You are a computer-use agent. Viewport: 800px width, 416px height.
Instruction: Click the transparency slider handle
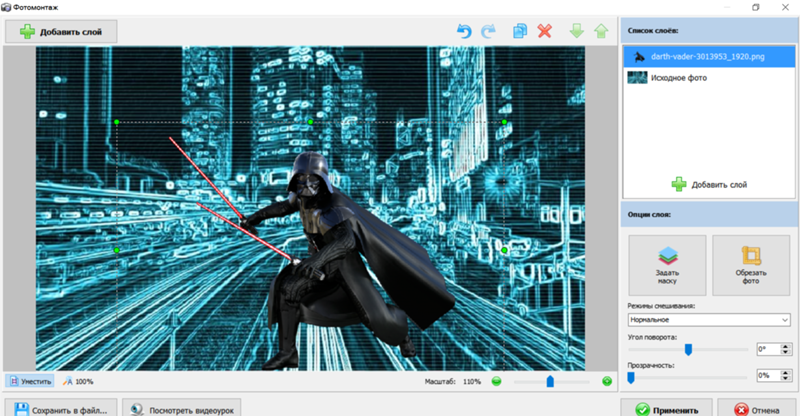631,378
